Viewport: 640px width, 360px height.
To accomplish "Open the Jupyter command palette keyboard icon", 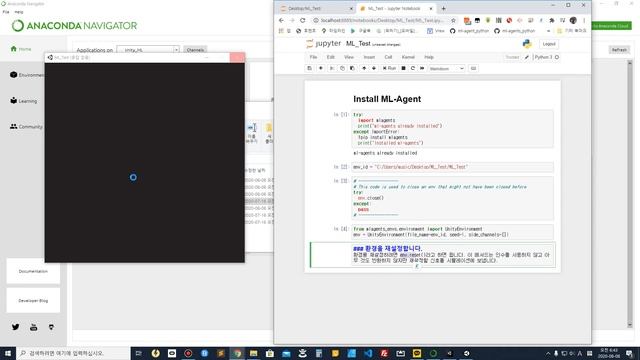I will tap(473, 69).
